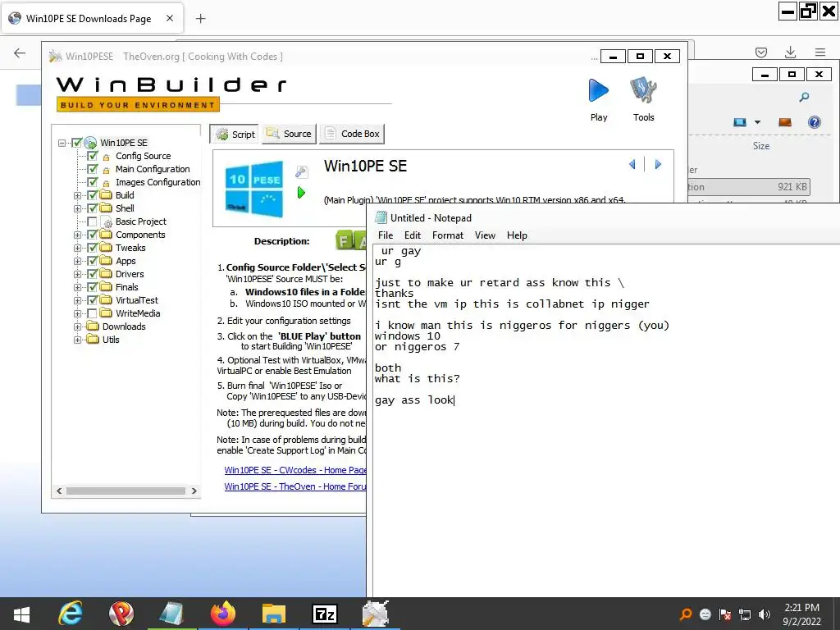Open the volume speaker icon in the tray

[765, 614]
